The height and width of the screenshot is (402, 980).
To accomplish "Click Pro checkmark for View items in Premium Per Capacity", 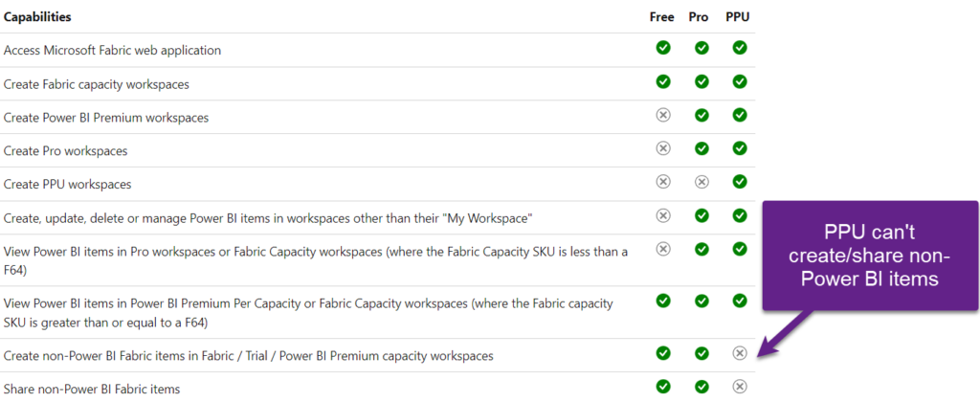I will pos(702,301).
